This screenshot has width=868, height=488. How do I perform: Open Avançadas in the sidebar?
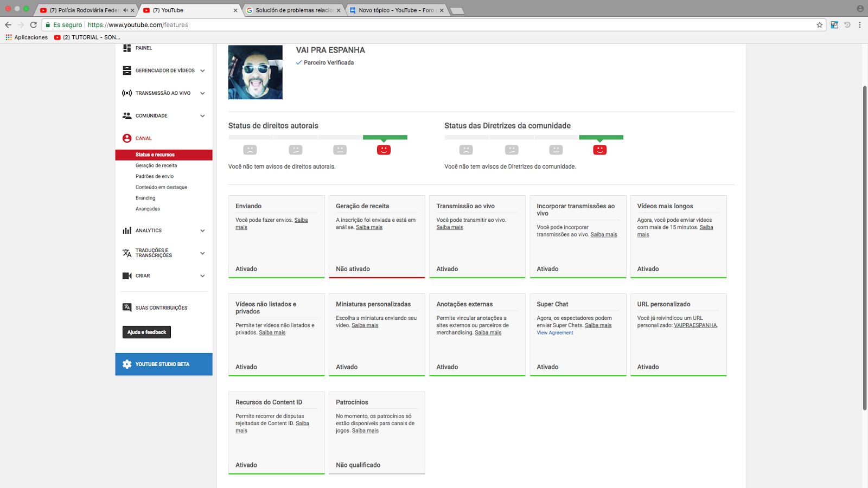point(148,209)
